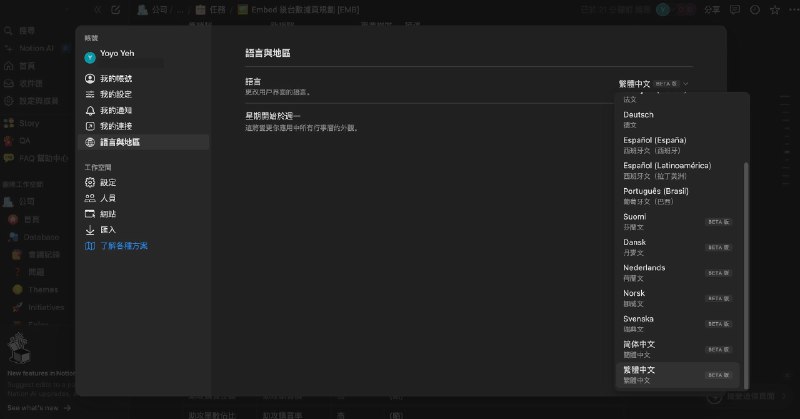Select Norsk in the language list
The height and width of the screenshot is (419, 800).
pyautogui.click(x=678, y=298)
